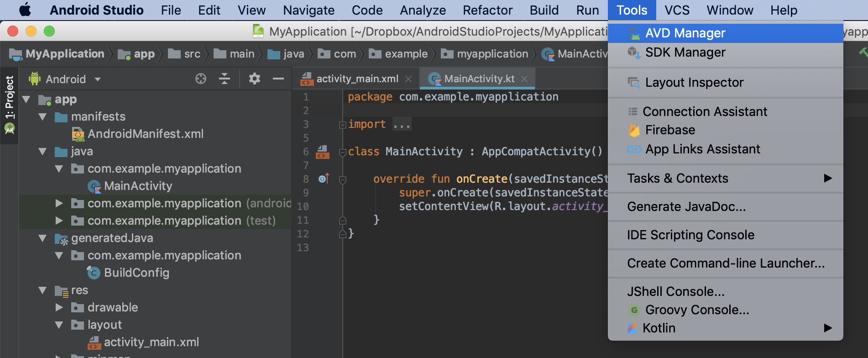Collapse the res folder

pyautogui.click(x=42, y=290)
